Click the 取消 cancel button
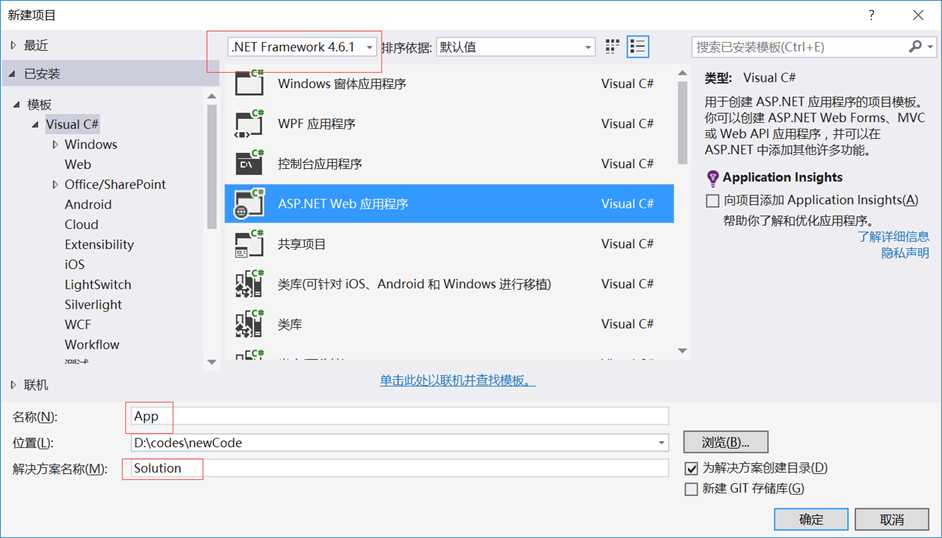 click(892, 519)
